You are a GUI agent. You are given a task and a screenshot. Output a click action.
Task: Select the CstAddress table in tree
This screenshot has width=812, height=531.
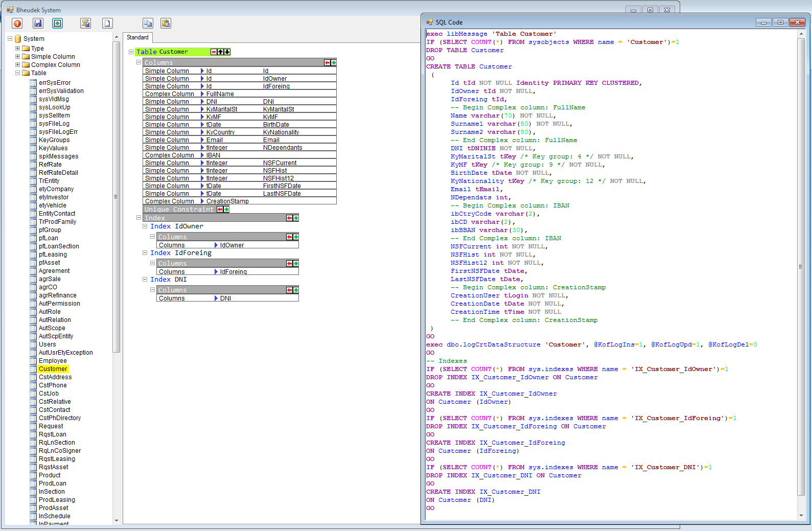(x=55, y=377)
